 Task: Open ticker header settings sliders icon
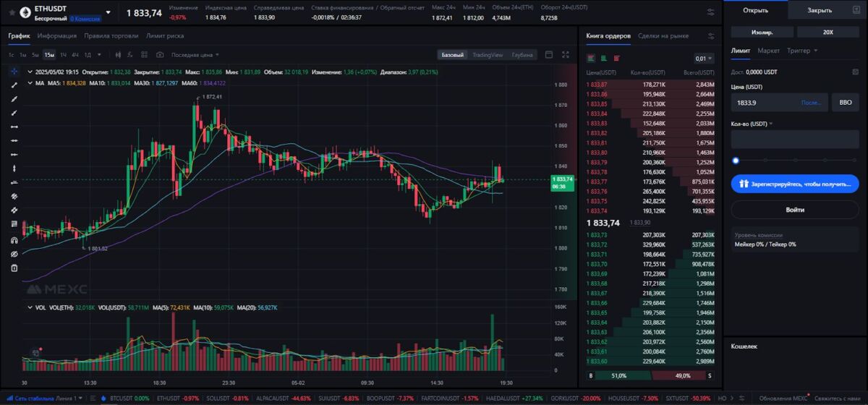point(710,12)
